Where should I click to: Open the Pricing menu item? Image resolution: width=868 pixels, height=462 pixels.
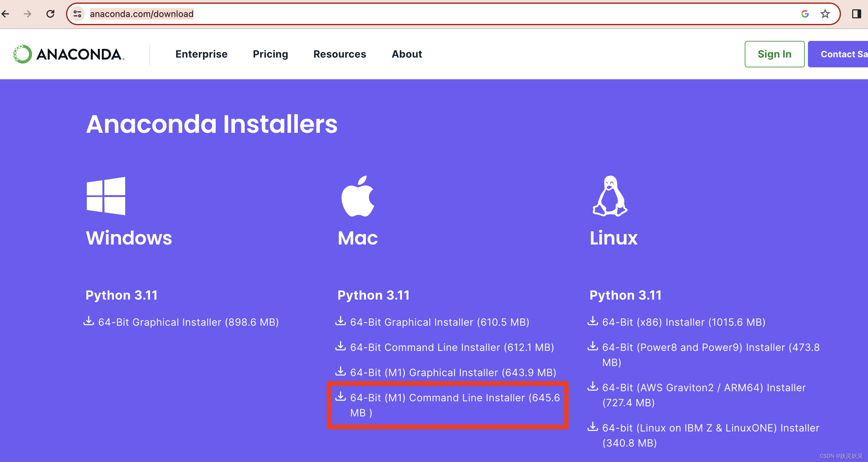pyautogui.click(x=270, y=54)
